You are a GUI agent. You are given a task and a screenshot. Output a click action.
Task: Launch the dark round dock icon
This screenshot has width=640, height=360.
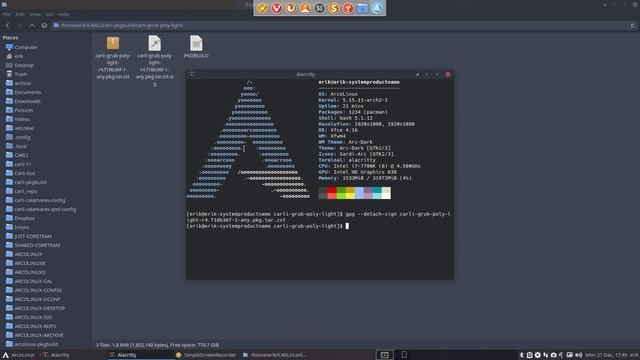(x=319, y=8)
